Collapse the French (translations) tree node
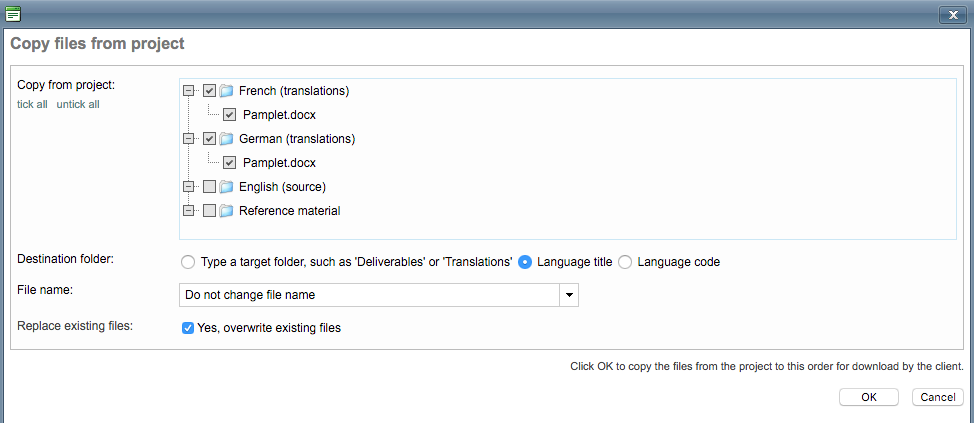 click(x=189, y=91)
